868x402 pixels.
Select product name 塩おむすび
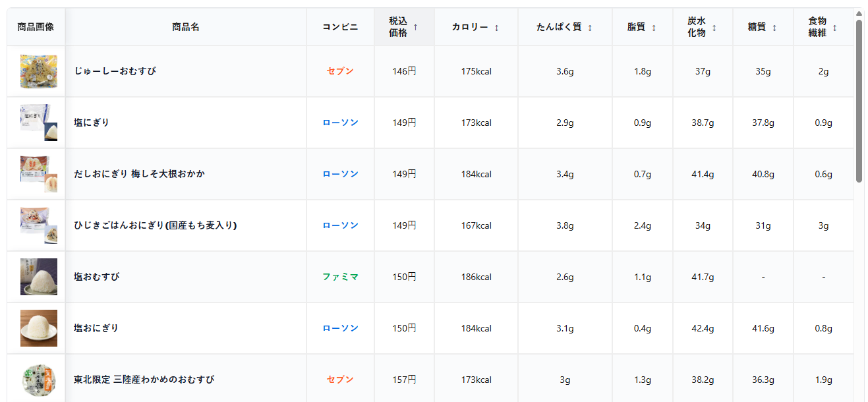pyautogui.click(x=97, y=277)
